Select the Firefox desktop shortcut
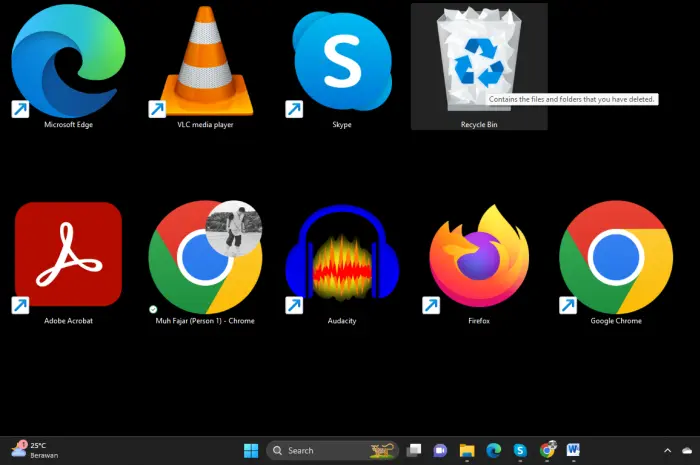Screen dimensions: 700x465 click(479, 263)
